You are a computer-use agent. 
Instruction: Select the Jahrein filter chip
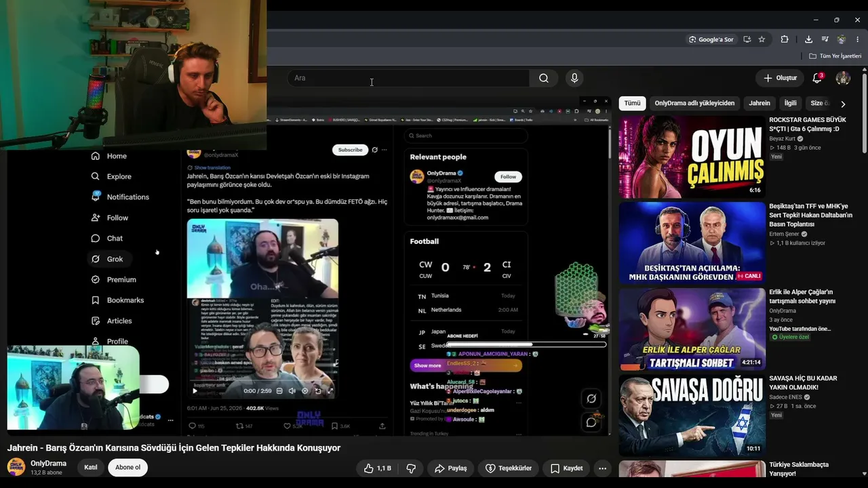759,103
